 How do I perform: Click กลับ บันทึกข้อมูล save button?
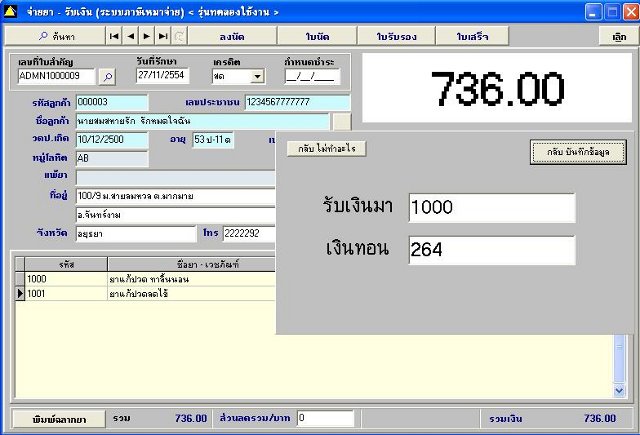tap(578, 152)
